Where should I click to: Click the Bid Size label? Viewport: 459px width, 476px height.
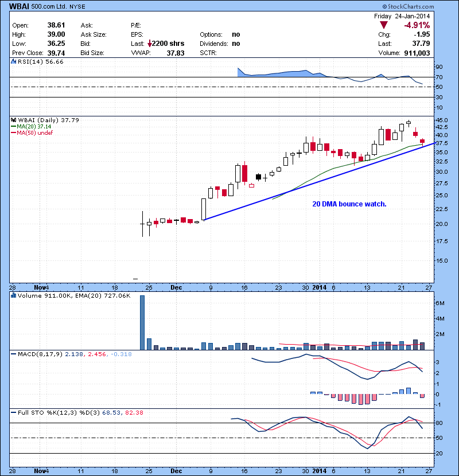click(92, 53)
